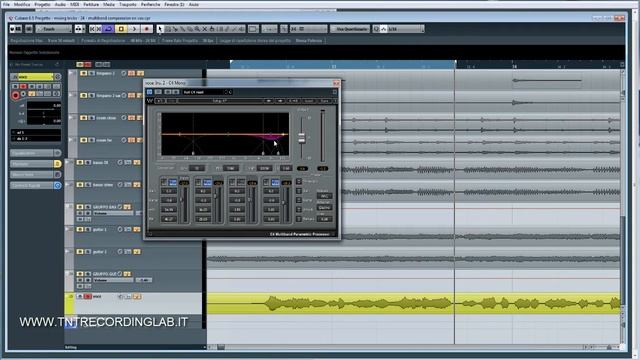The width and height of the screenshot is (640, 360).
Task: Mute the basso DI track
Action: pyautogui.click(x=80, y=162)
